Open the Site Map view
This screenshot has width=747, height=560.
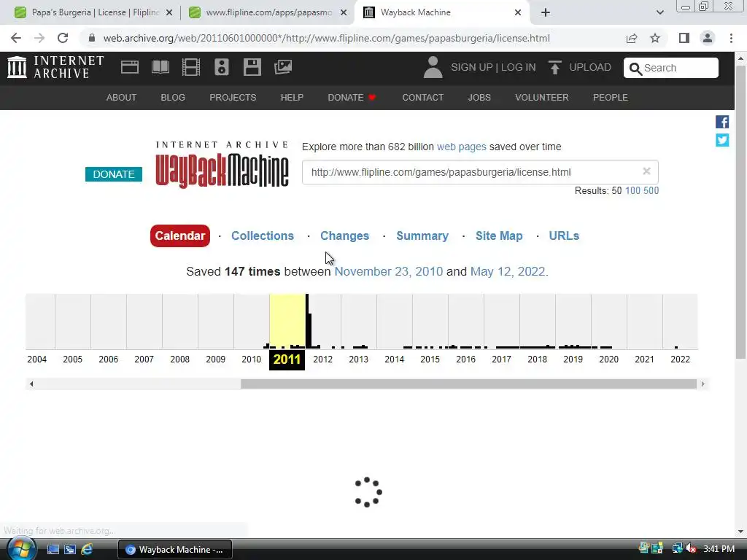point(499,236)
